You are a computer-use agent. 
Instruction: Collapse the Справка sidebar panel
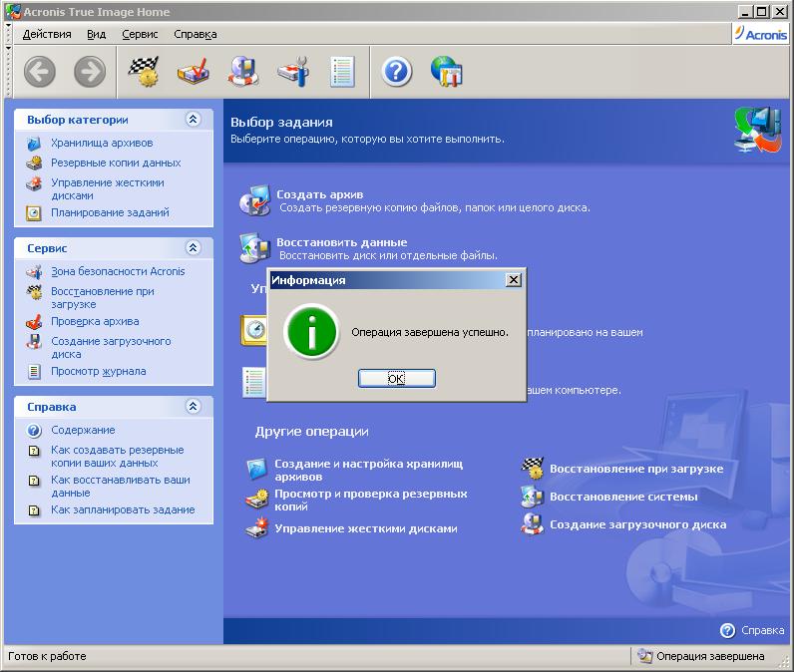click(x=193, y=407)
